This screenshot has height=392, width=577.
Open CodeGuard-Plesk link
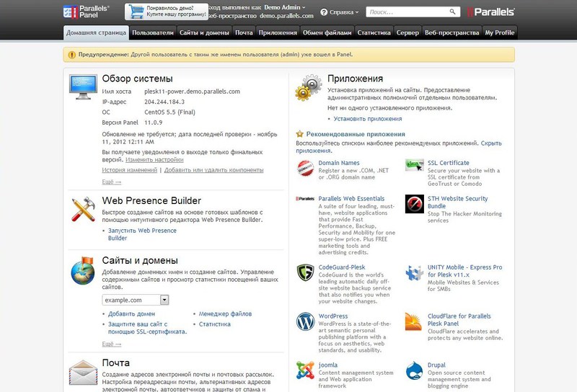[x=342, y=267]
